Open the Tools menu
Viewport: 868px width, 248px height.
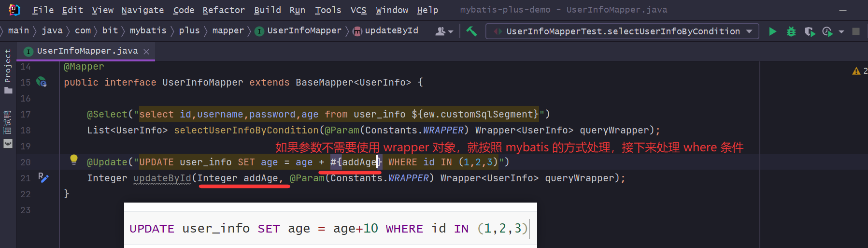[x=328, y=10]
